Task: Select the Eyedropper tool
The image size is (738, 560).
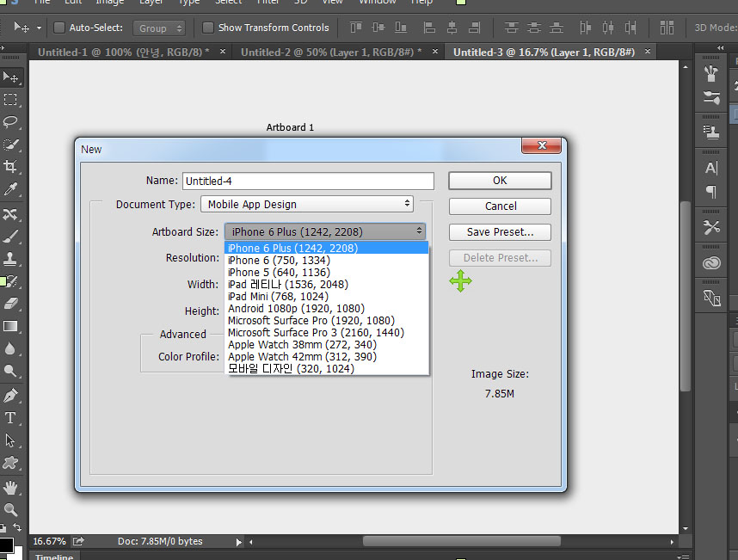Action: click(11, 189)
